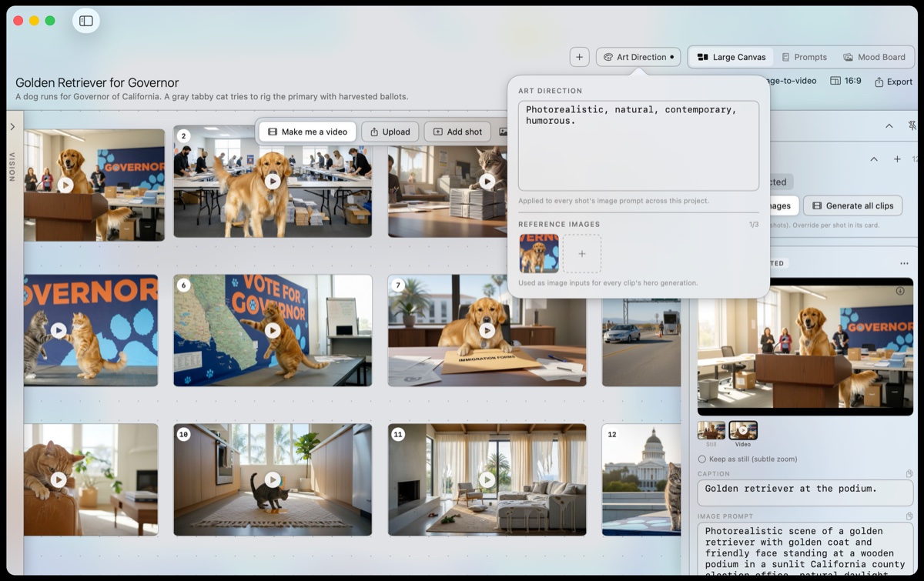The height and width of the screenshot is (581, 924).
Task: Click Generate all clips button
Action: 852,205
